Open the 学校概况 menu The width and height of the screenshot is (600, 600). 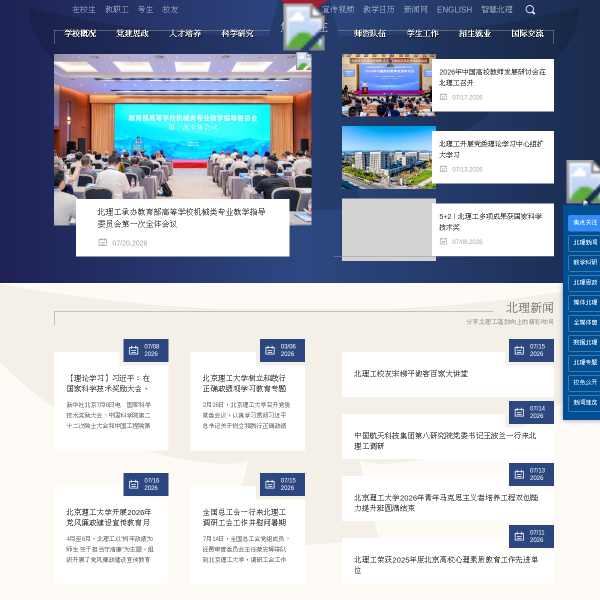80,34
